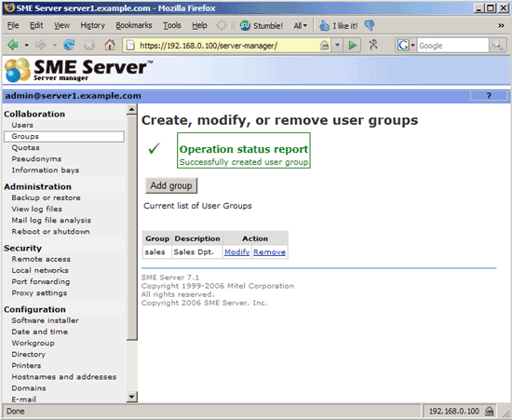Click the StumbleUpon Stumble! icon
This screenshot has height=420, width=512.
pos(245,25)
